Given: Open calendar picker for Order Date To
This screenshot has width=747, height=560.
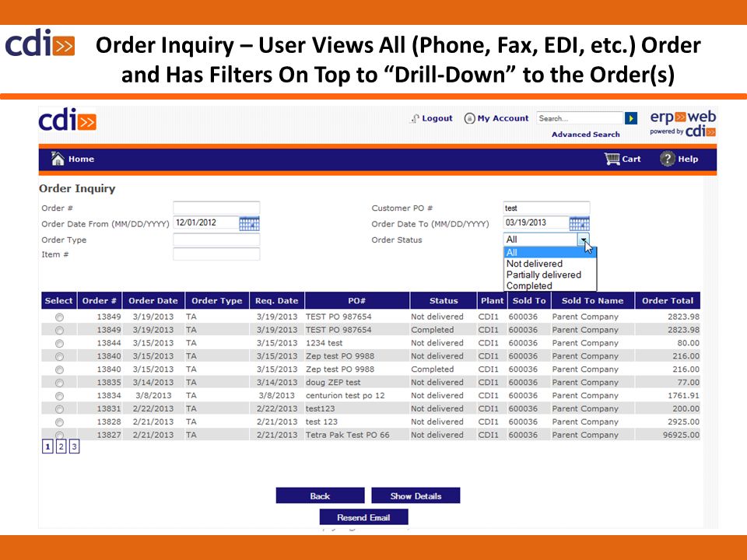Looking at the screenshot, I should [579, 223].
